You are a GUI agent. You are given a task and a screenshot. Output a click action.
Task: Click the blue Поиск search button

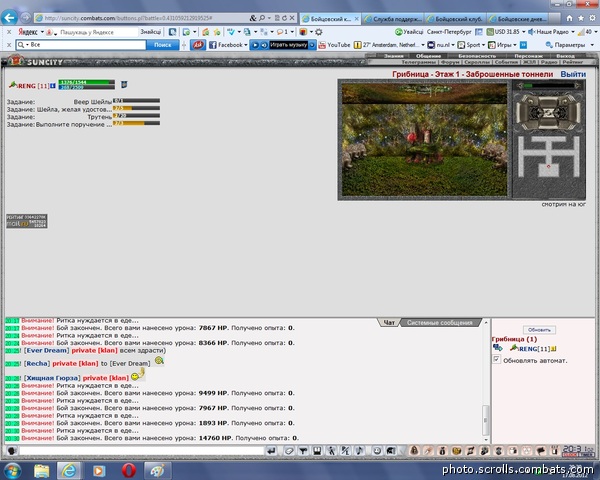pyautogui.click(x=162, y=45)
